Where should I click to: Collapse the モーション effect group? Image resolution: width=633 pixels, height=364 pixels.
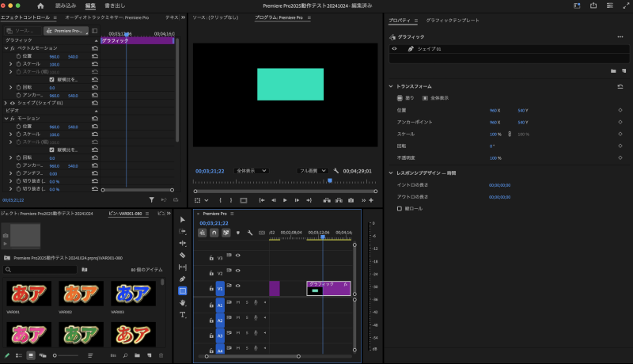(6, 118)
